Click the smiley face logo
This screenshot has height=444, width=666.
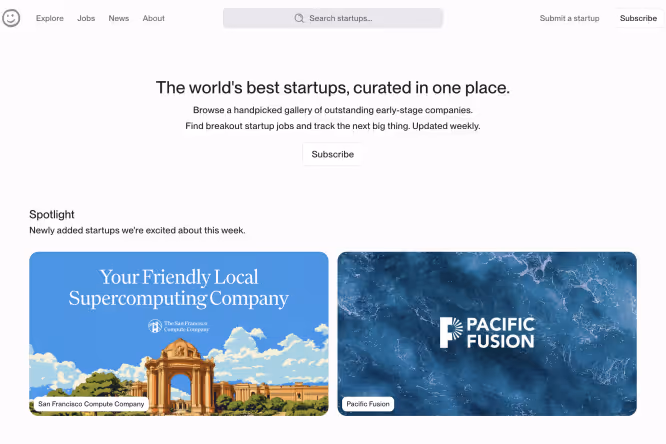point(11,18)
